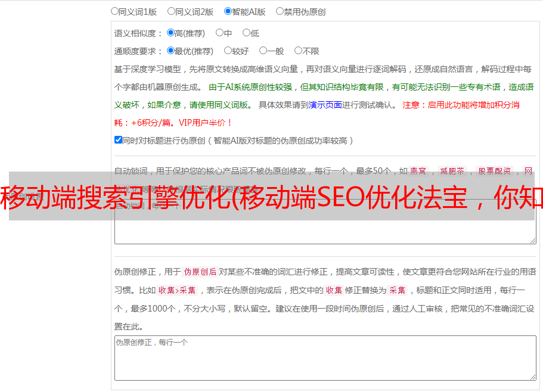Click the 伪原创修正 textarea resize handle

(x=533, y=378)
